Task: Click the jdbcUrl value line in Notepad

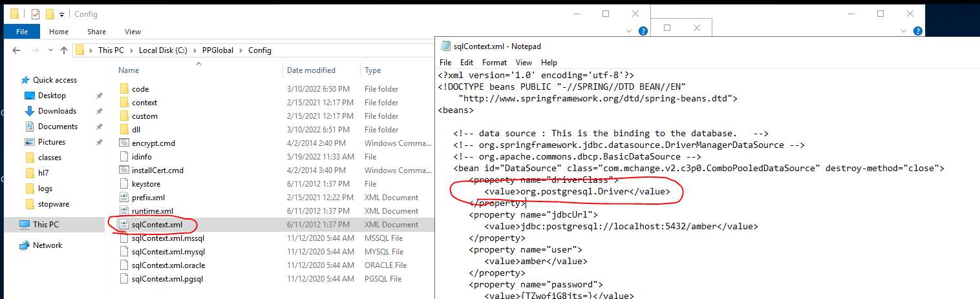Action: click(621, 227)
